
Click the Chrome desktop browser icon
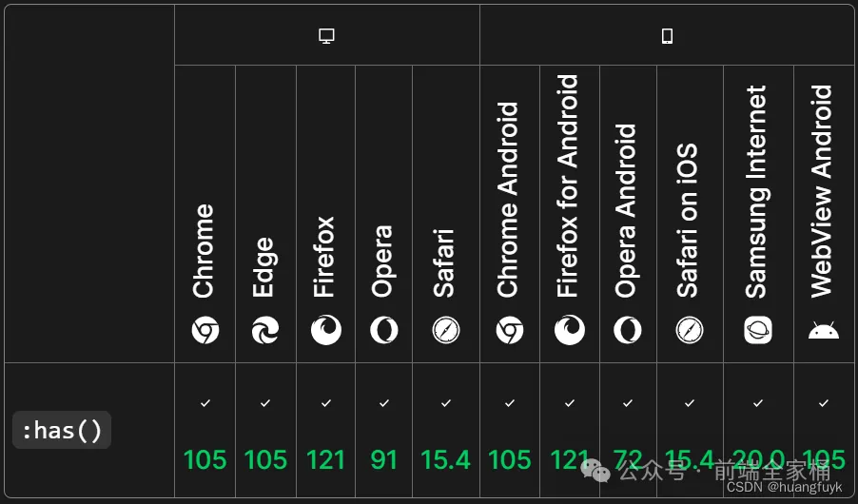[x=205, y=331]
